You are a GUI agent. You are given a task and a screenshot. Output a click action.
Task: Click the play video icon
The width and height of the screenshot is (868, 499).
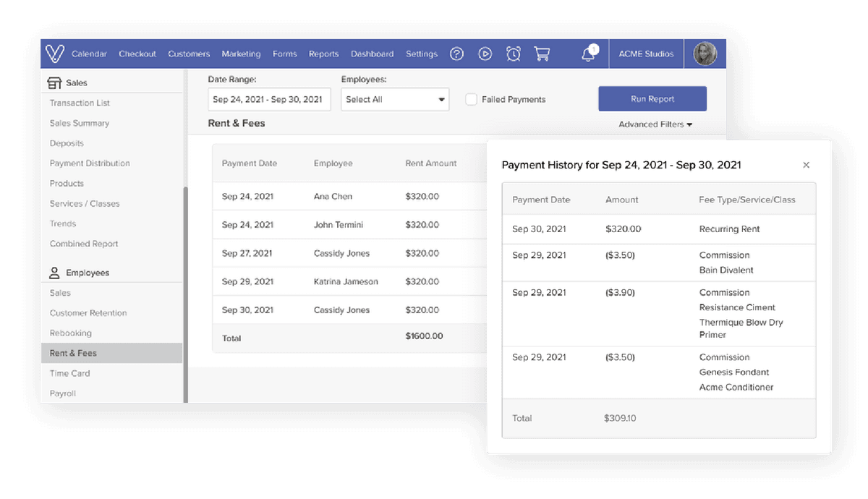click(x=485, y=54)
